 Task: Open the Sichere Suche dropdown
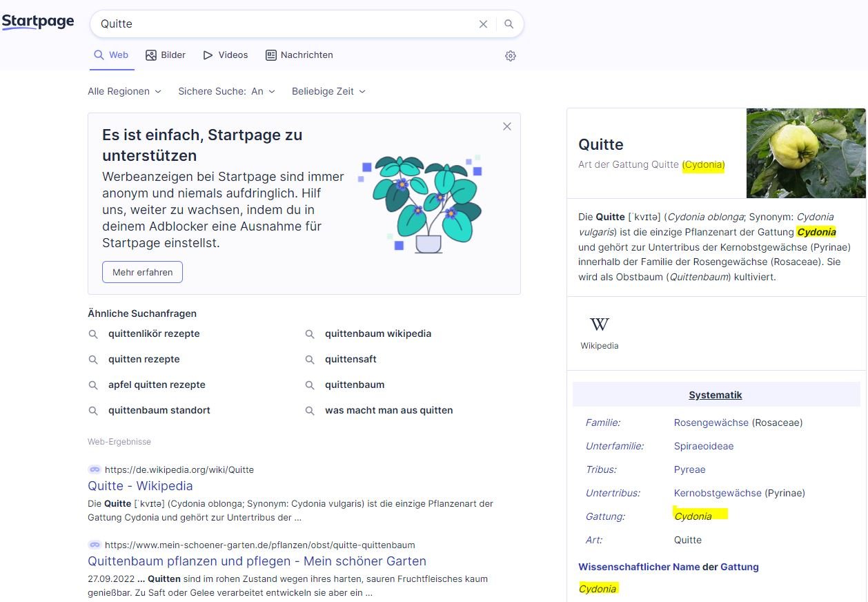click(x=226, y=91)
